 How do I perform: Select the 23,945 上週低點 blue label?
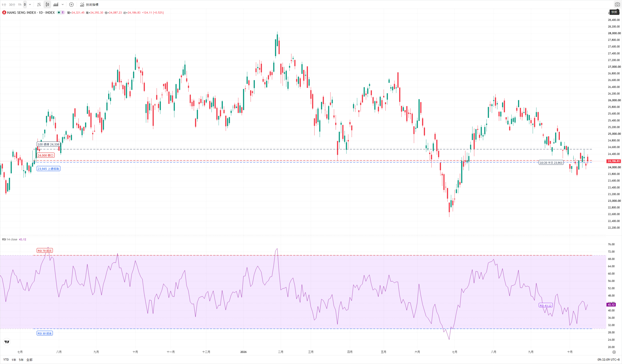48,169
